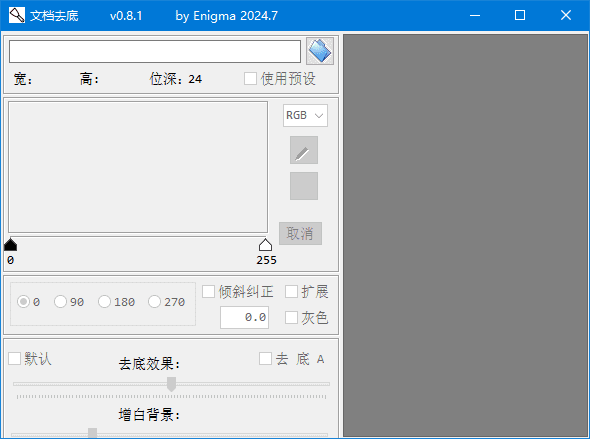590x439 pixels.
Task: Click the 增白背景 slider thumb
Action: click(92, 433)
